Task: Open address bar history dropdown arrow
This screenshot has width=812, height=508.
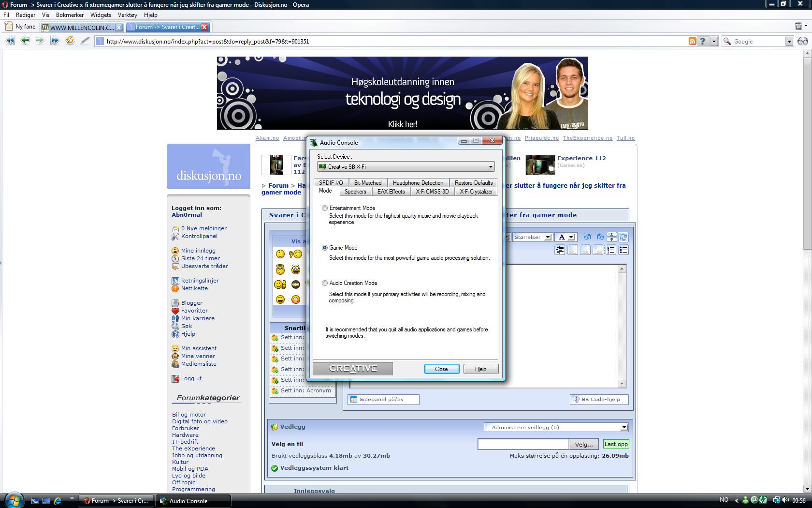Action: [714, 42]
